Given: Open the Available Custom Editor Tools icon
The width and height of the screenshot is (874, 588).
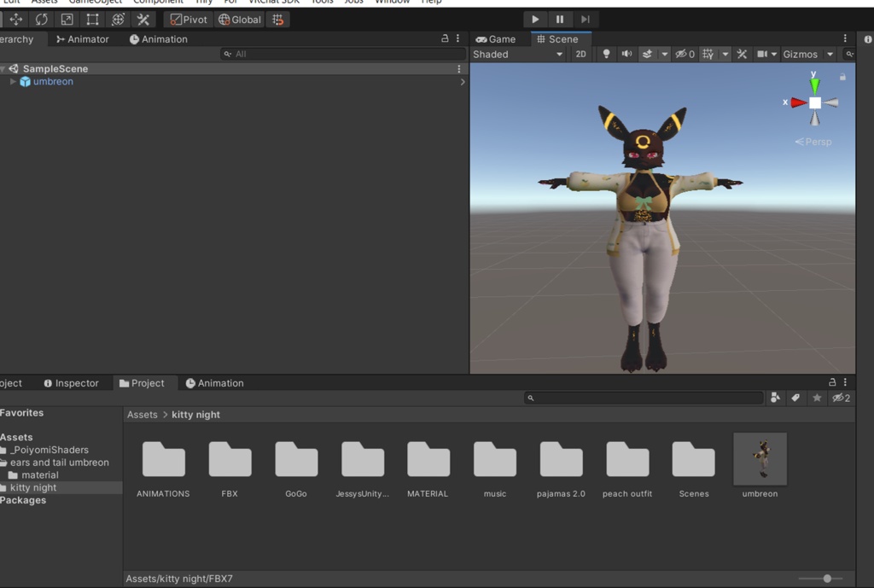Looking at the screenshot, I should pyautogui.click(x=143, y=19).
